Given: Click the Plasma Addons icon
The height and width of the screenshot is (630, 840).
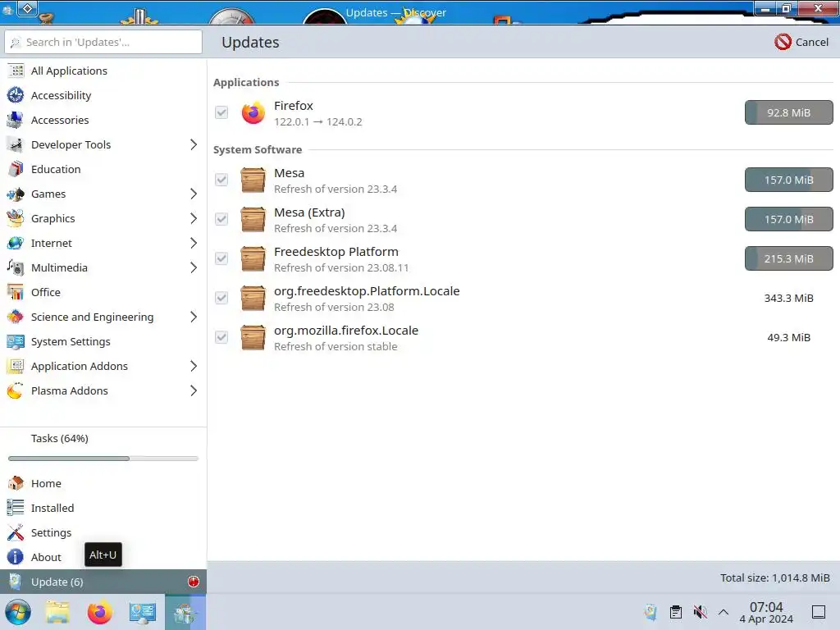Looking at the screenshot, I should pyautogui.click(x=16, y=391).
